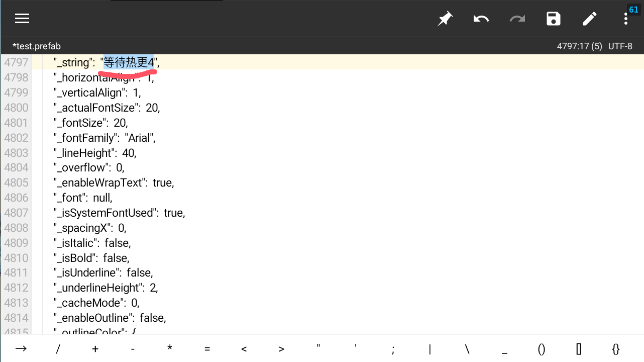Save the file with floppy icon
This screenshot has height=362, width=644.
click(553, 19)
